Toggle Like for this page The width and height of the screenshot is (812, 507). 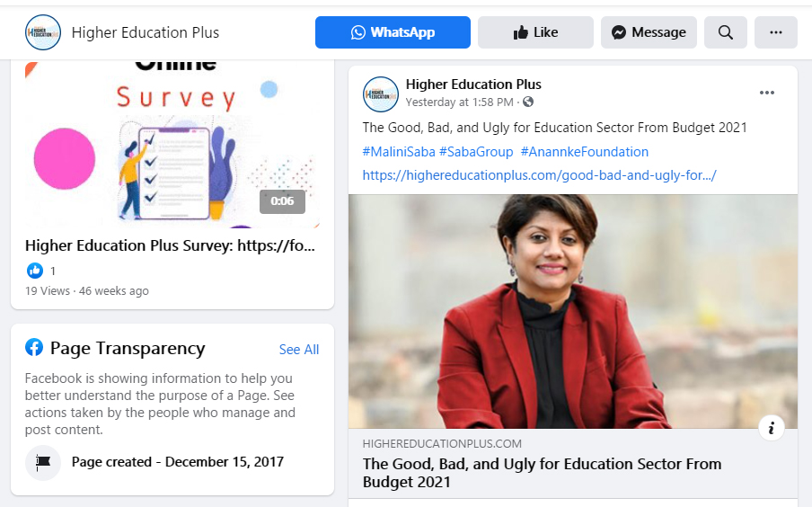tap(535, 32)
